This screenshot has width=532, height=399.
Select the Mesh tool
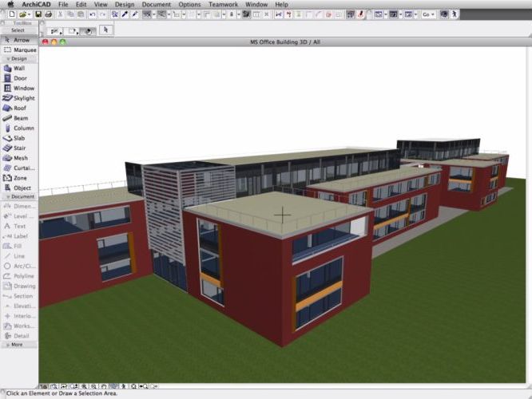pyautogui.click(x=19, y=158)
